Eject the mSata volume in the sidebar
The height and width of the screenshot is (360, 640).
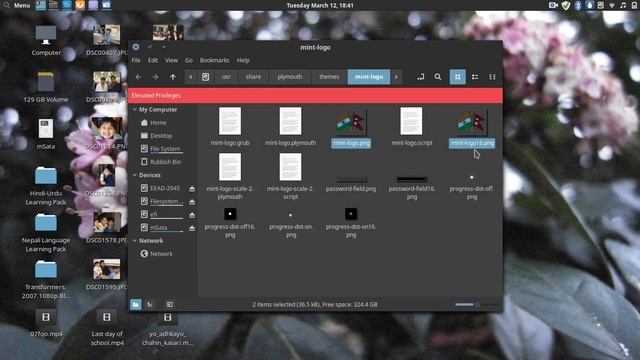click(x=192, y=228)
